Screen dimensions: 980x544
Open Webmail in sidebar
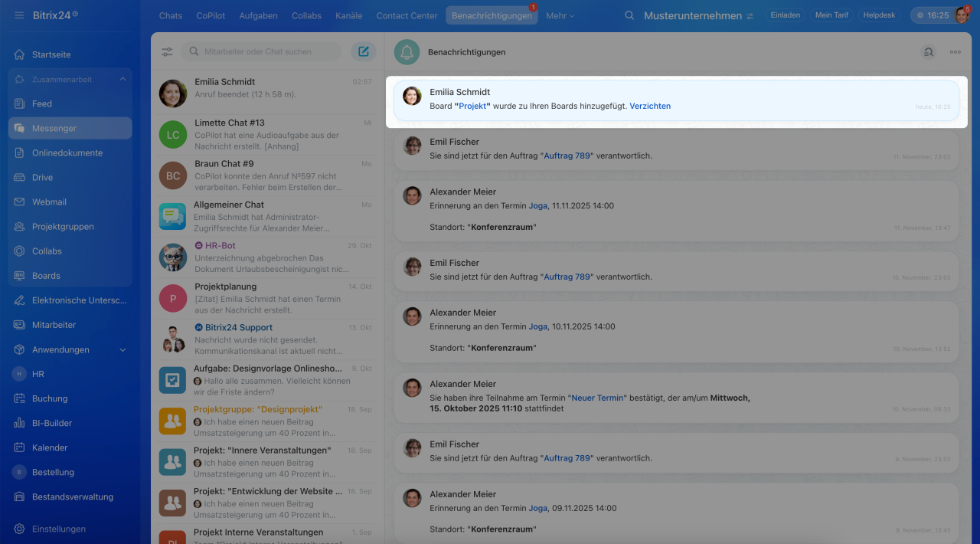[70, 202]
